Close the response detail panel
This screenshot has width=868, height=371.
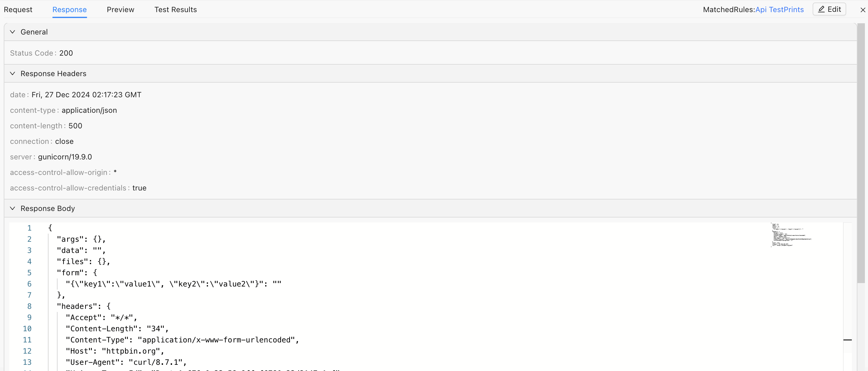pos(863,10)
